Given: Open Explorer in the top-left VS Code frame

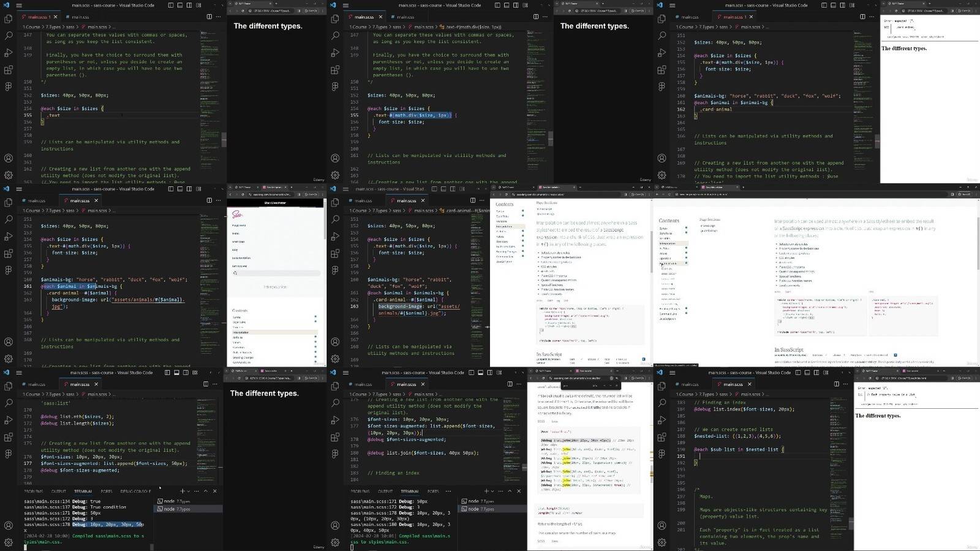Looking at the screenshot, I should click(9, 19).
